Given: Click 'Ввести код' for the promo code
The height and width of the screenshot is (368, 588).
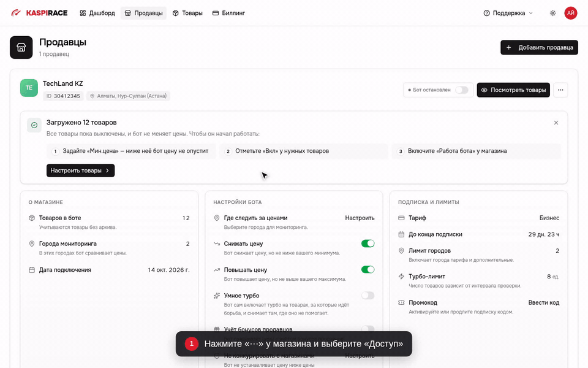Looking at the screenshot, I should tap(544, 302).
